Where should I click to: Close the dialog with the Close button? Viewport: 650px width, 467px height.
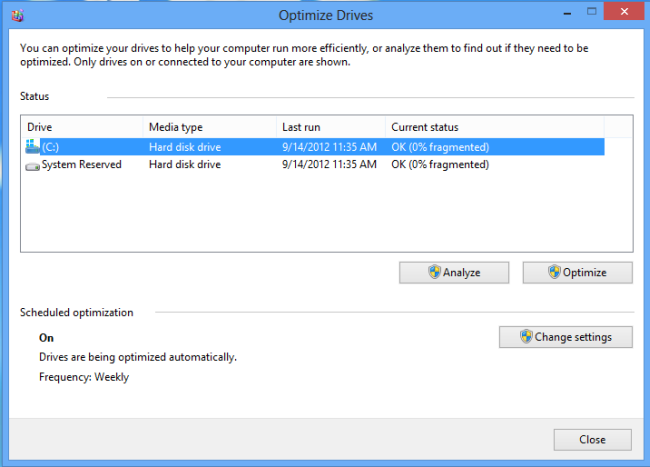(593, 440)
